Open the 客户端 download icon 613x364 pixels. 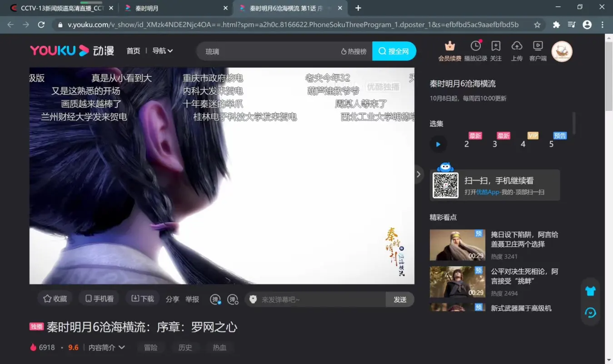click(538, 46)
